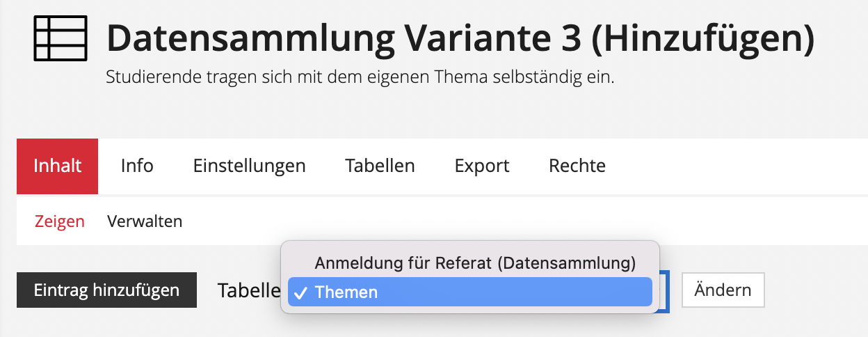Select the Export tab
This screenshot has height=337, width=868.
[x=482, y=166]
